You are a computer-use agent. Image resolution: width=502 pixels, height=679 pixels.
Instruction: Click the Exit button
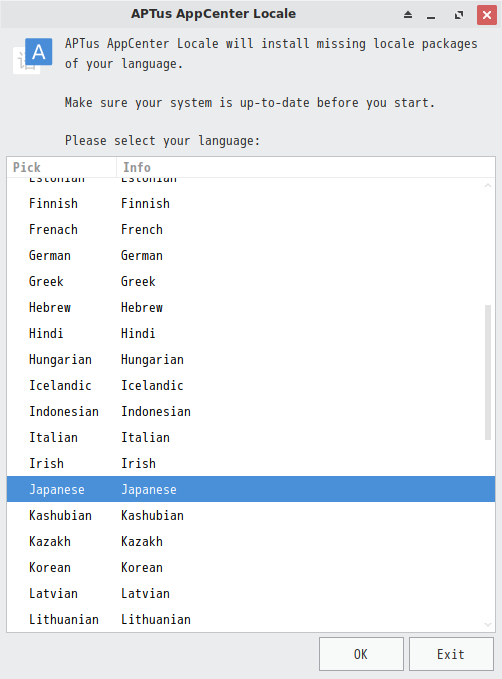click(451, 654)
